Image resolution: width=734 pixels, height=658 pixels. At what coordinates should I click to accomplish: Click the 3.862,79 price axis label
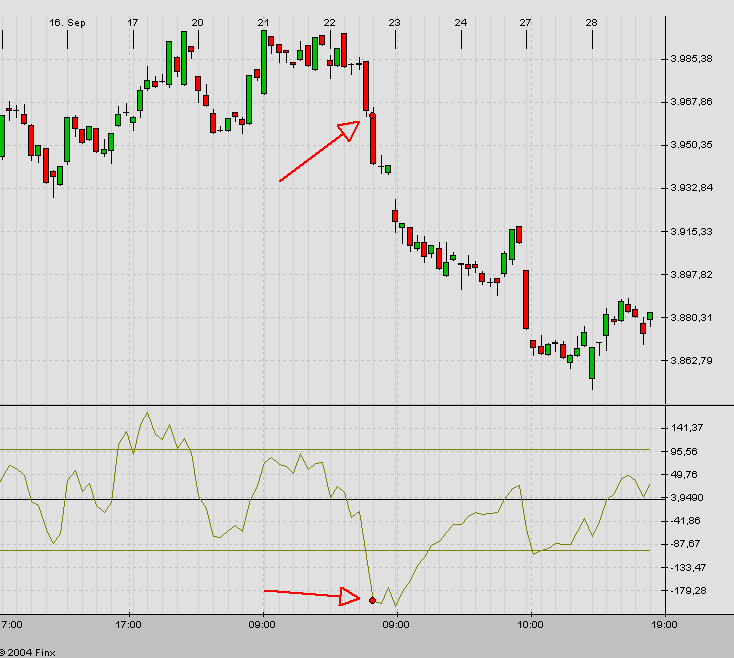[x=694, y=361]
